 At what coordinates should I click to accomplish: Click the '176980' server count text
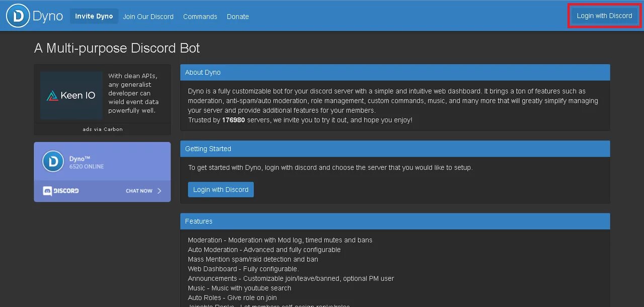click(233, 120)
